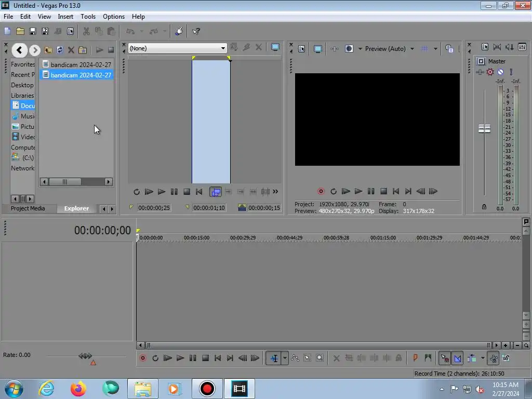Image resolution: width=532 pixels, height=399 pixels.
Task: Start preview of the selected Explorer file
Action: [x=99, y=50]
